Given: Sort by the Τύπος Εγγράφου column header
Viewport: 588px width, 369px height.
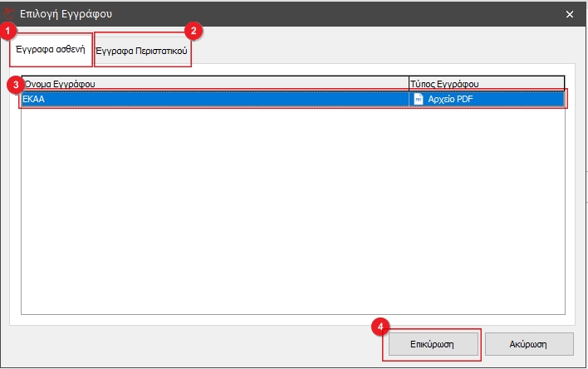Looking at the screenshot, I should click(x=486, y=84).
